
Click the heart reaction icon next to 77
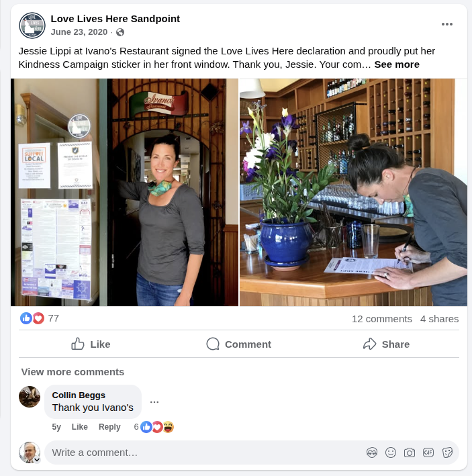click(38, 318)
